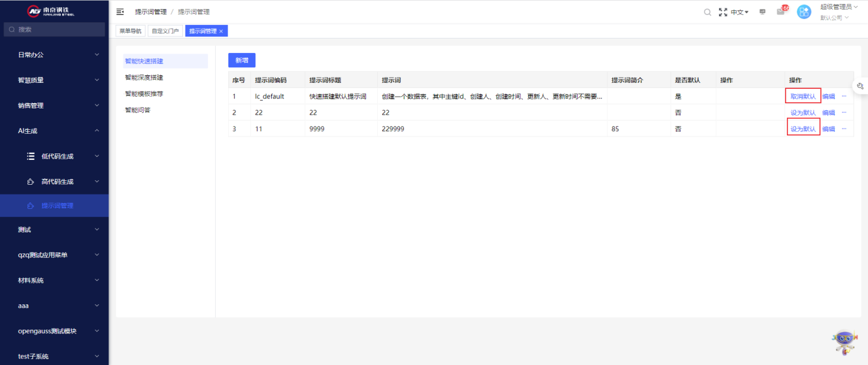Open the 超级管理员 user dropdown
The width and height of the screenshot is (868, 365).
coord(839,7)
